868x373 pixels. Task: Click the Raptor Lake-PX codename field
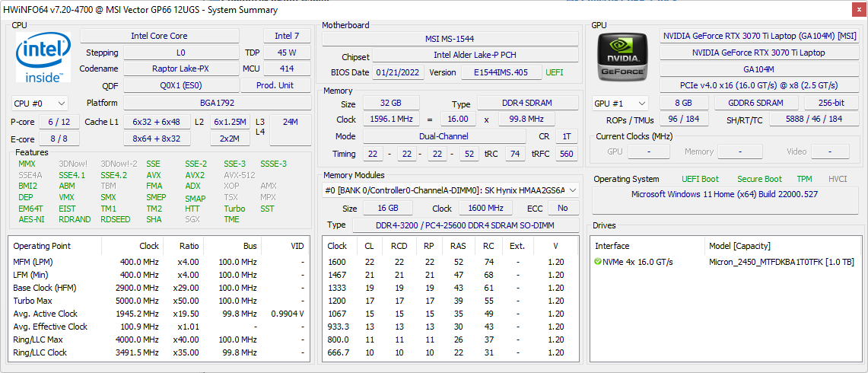click(x=180, y=69)
